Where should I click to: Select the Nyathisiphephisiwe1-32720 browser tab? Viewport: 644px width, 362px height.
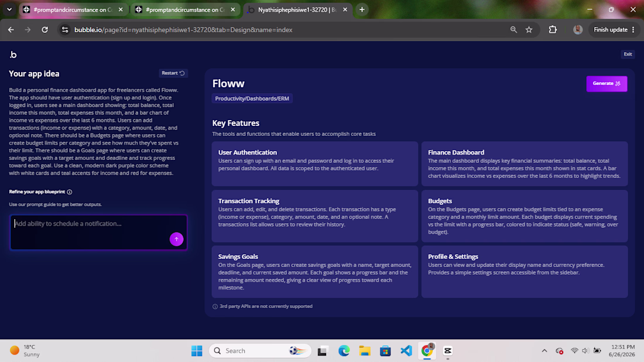tap(297, 9)
